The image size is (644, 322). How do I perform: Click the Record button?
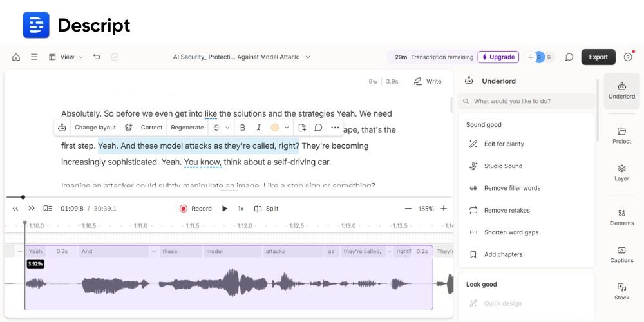tap(196, 209)
